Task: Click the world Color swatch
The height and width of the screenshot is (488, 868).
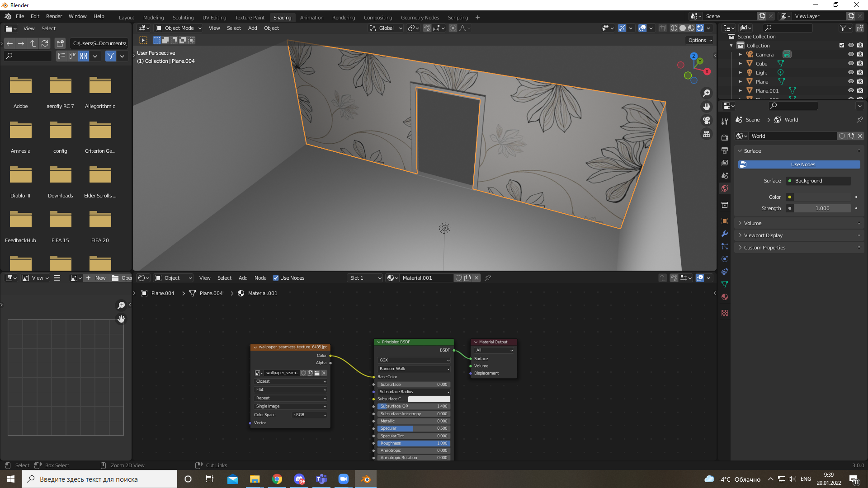Action: click(x=823, y=197)
